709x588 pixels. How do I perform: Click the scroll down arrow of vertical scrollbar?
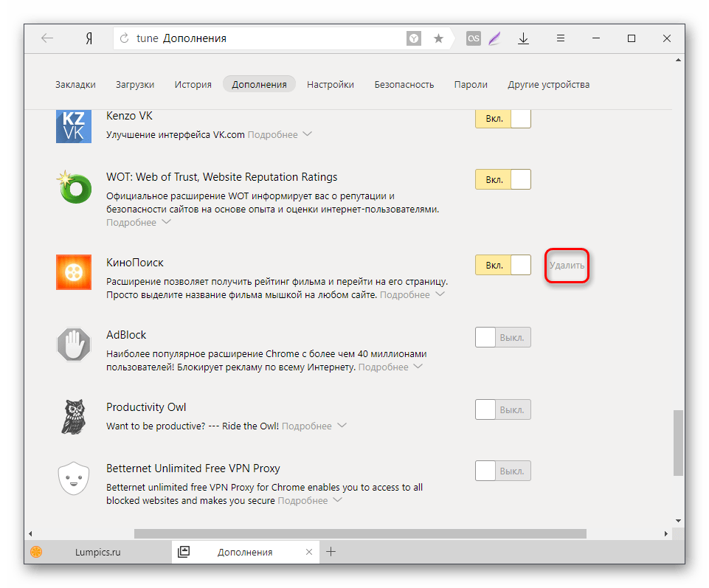pyautogui.click(x=678, y=521)
